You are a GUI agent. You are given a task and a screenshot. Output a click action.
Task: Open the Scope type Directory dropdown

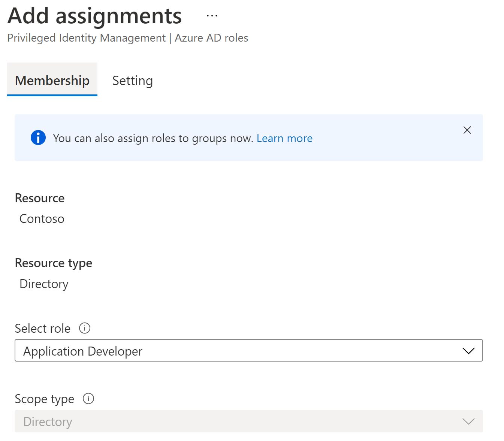[240, 422]
